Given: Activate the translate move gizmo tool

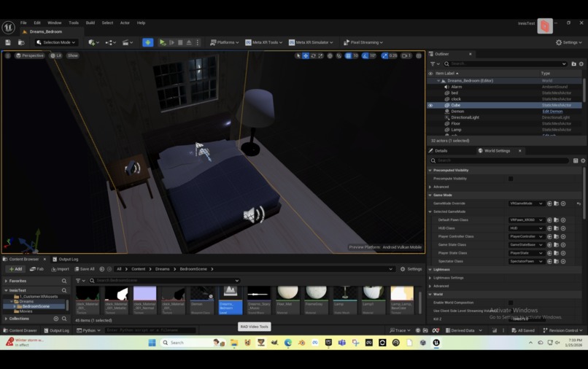Looking at the screenshot, I should point(306,55).
